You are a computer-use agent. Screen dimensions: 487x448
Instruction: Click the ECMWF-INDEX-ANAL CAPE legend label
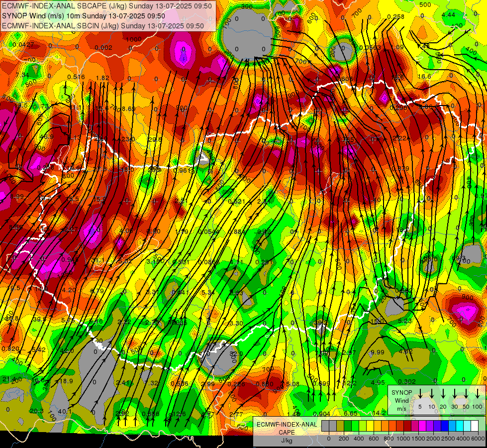point(287,428)
